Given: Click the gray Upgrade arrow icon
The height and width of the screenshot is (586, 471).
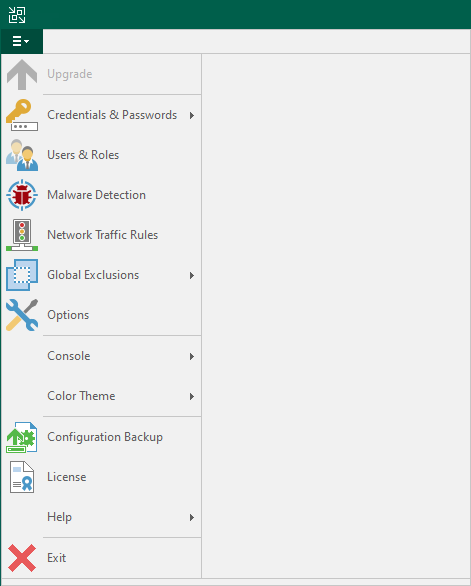Looking at the screenshot, I should coord(22,74).
